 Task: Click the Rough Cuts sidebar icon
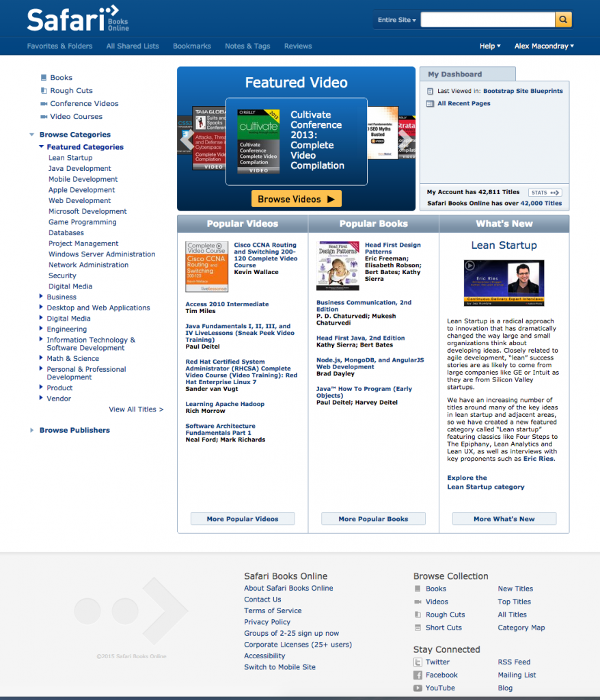[44, 91]
